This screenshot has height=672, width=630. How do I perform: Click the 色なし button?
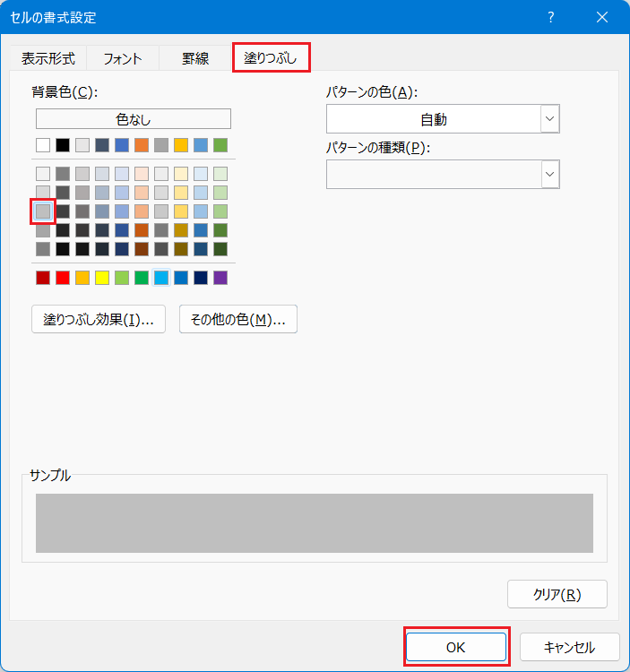pos(134,118)
